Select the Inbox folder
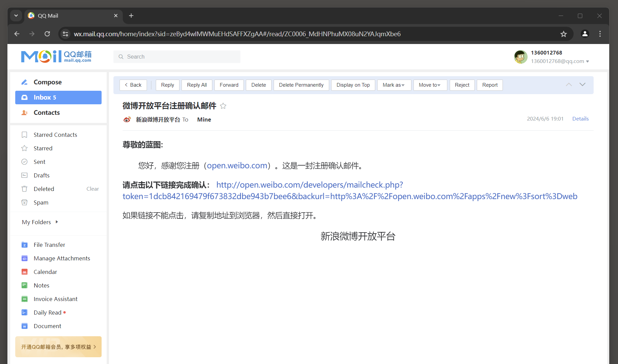 58,98
